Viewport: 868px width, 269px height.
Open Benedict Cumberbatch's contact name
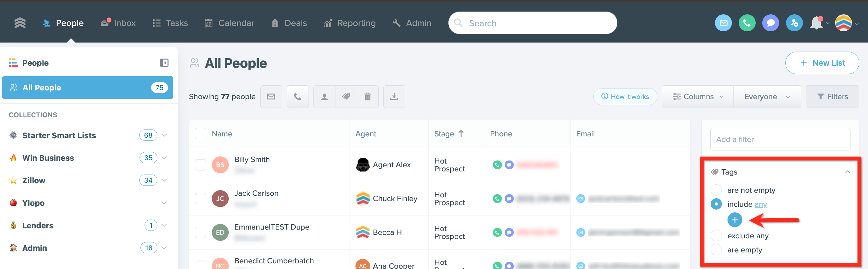click(x=274, y=261)
